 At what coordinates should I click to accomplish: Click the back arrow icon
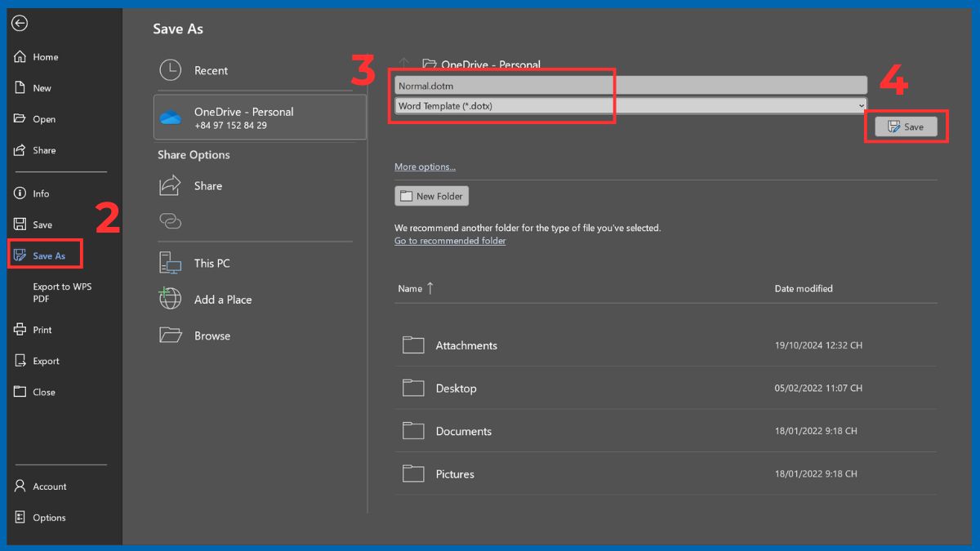click(20, 24)
